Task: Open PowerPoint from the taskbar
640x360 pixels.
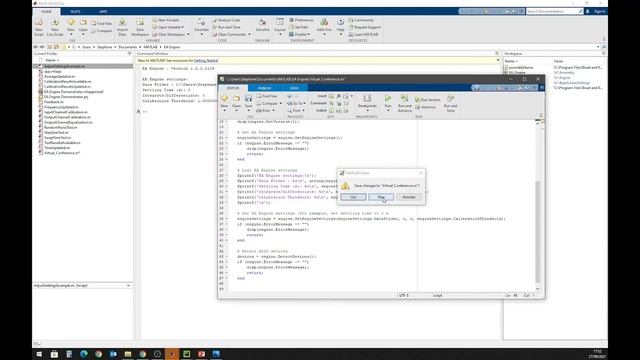Action: (x=201, y=354)
